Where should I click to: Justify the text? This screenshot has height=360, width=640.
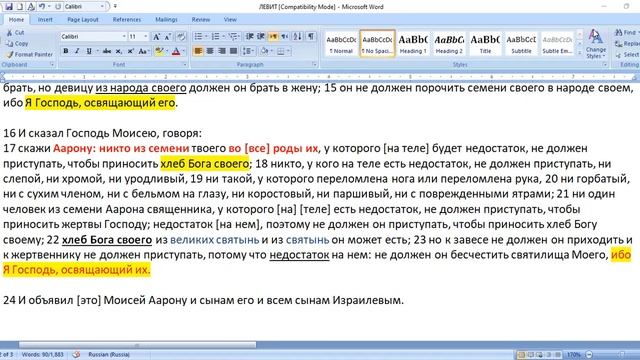(x=233, y=51)
